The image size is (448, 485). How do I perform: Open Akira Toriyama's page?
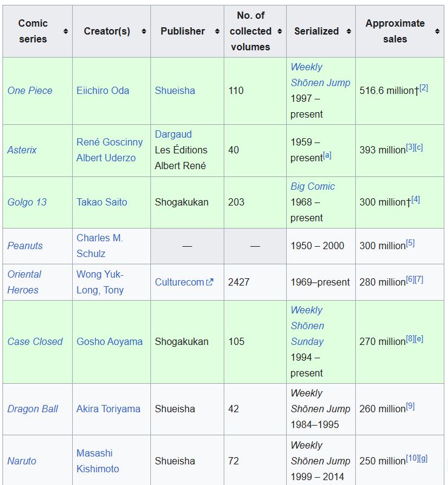point(109,409)
